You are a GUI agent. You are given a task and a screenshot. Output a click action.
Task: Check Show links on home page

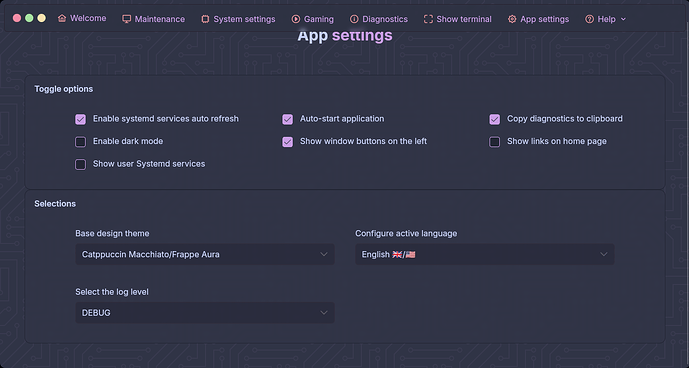click(x=494, y=142)
